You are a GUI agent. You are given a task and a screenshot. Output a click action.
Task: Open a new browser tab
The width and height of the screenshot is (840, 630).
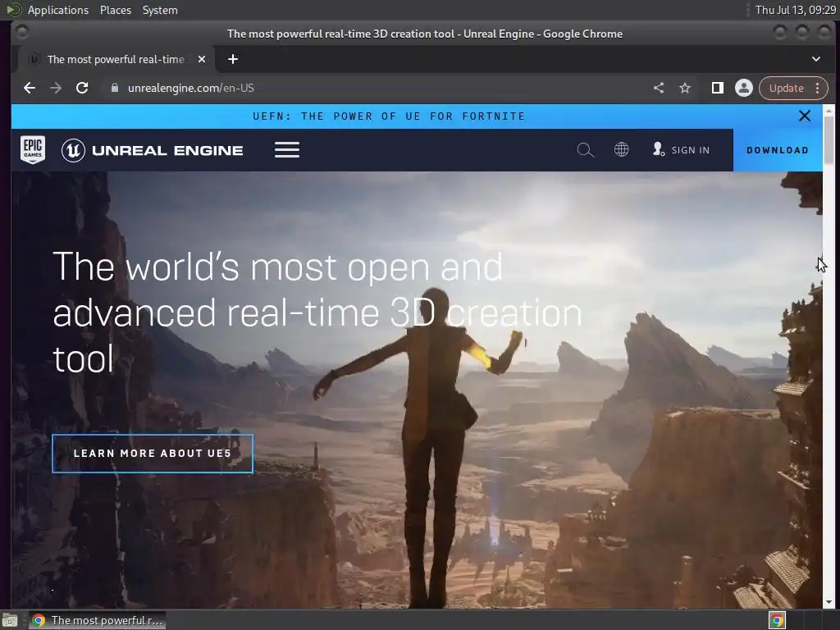point(232,59)
